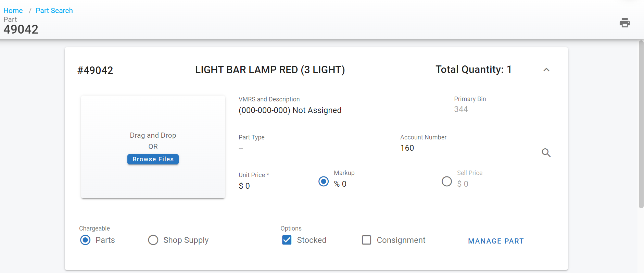Choose the Shop Supply radio option
This screenshot has width=644, height=273.
[153, 240]
